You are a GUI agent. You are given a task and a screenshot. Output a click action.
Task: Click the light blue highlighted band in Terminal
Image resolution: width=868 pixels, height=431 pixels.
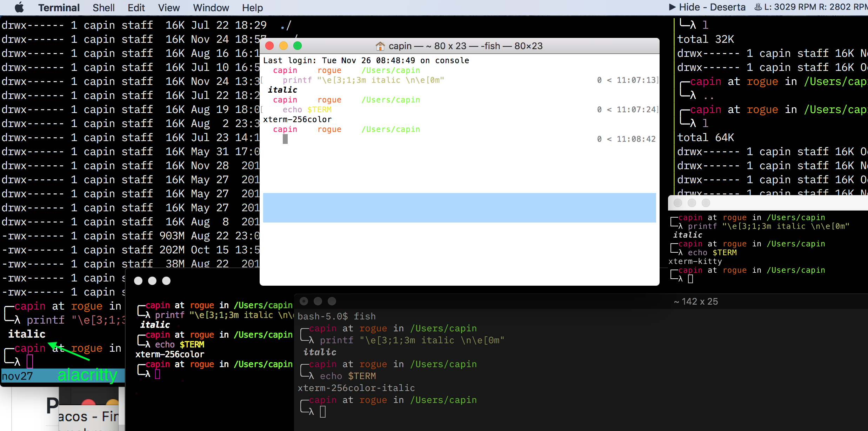459,207
